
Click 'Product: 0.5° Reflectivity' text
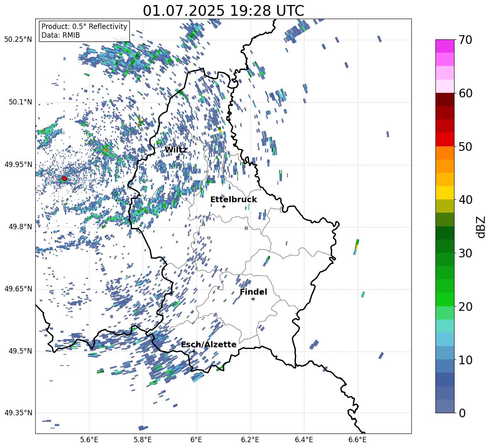(84, 26)
